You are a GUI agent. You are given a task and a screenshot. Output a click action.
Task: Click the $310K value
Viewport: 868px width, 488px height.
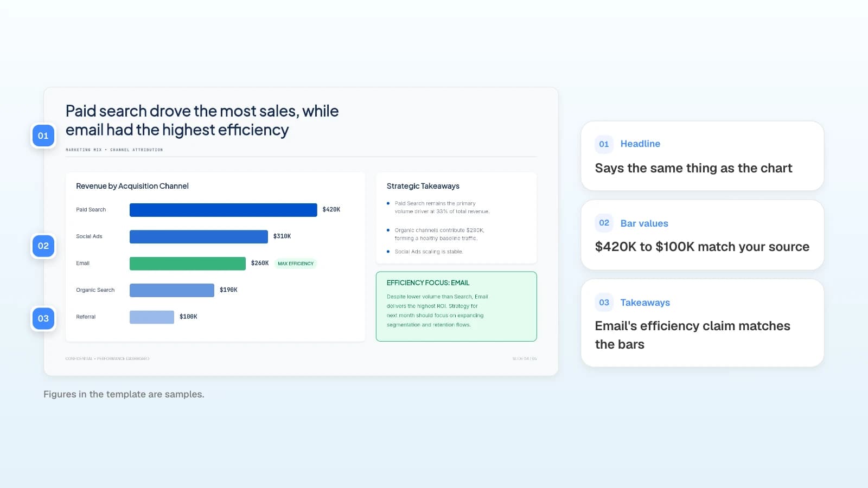coord(282,236)
